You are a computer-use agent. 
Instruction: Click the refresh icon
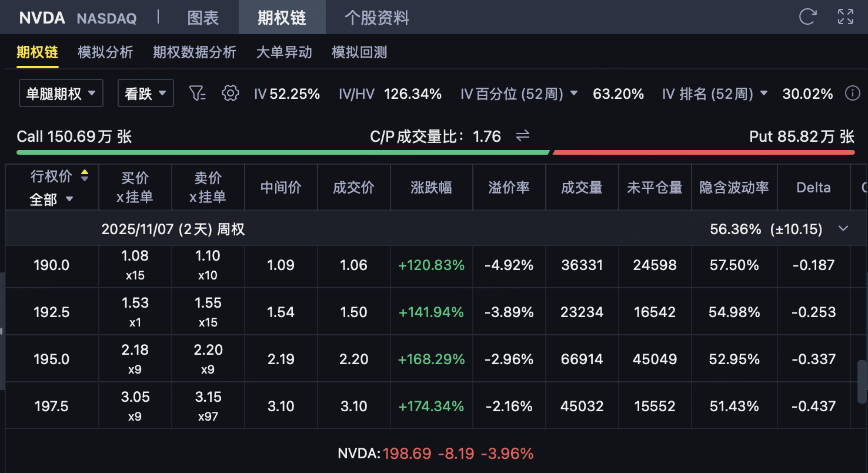point(807,16)
